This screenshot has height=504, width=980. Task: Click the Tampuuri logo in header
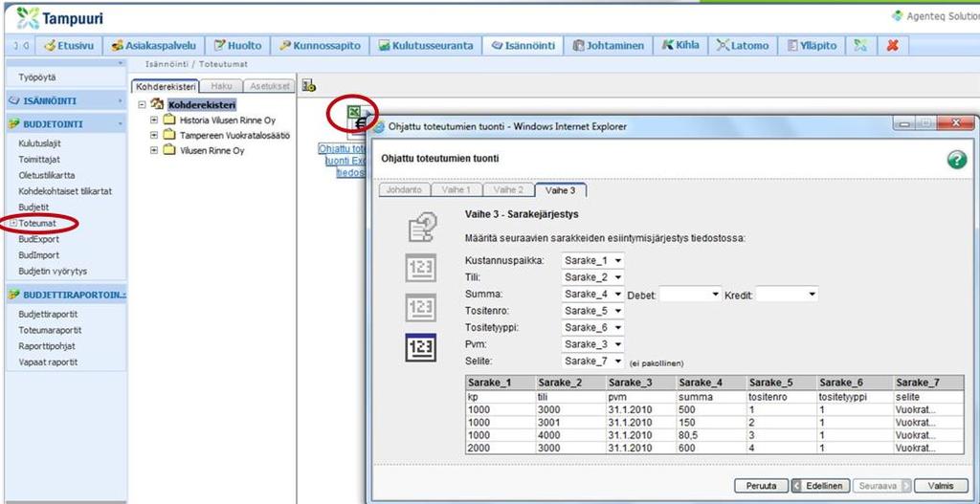(x=60, y=18)
